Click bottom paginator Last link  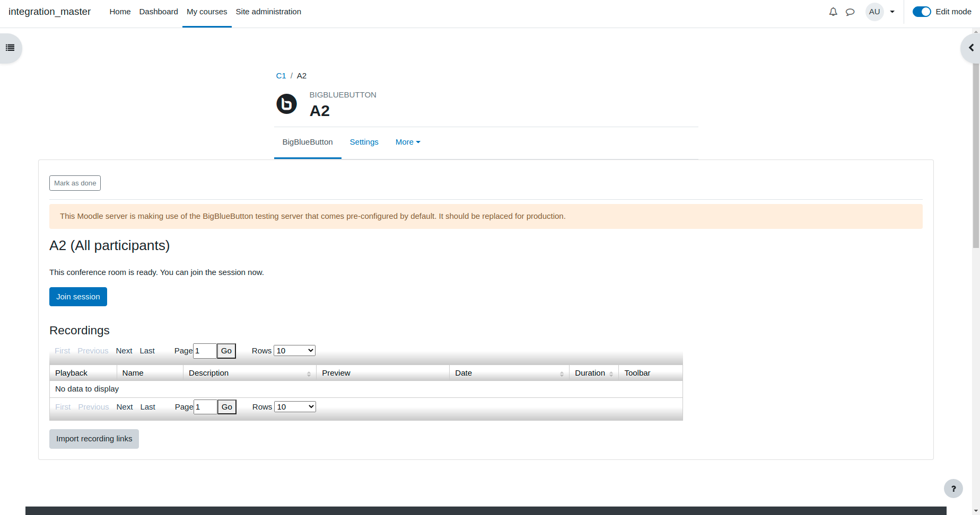click(x=148, y=407)
